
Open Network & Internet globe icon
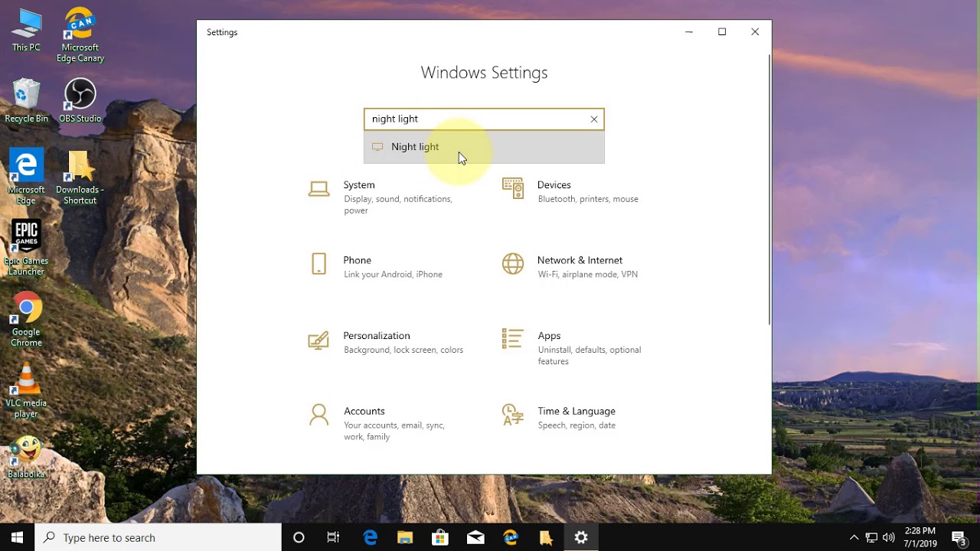click(x=513, y=264)
